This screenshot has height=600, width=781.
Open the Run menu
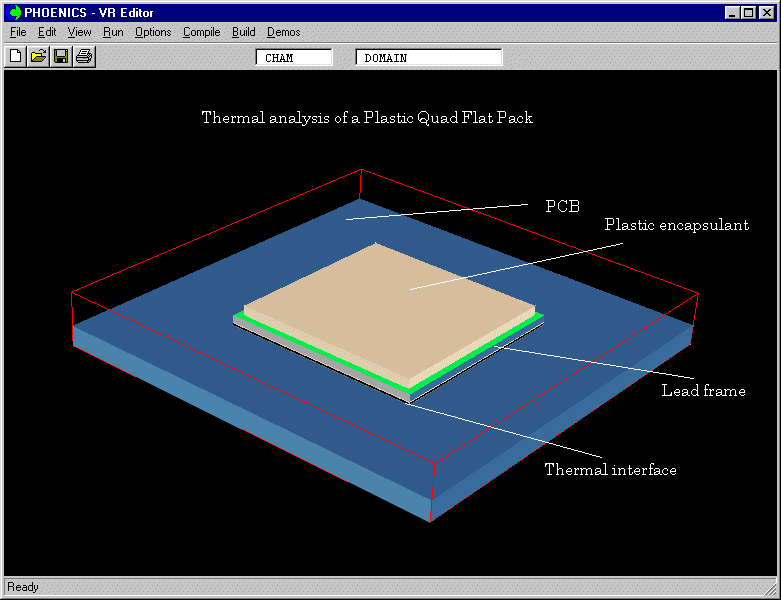[x=113, y=32]
